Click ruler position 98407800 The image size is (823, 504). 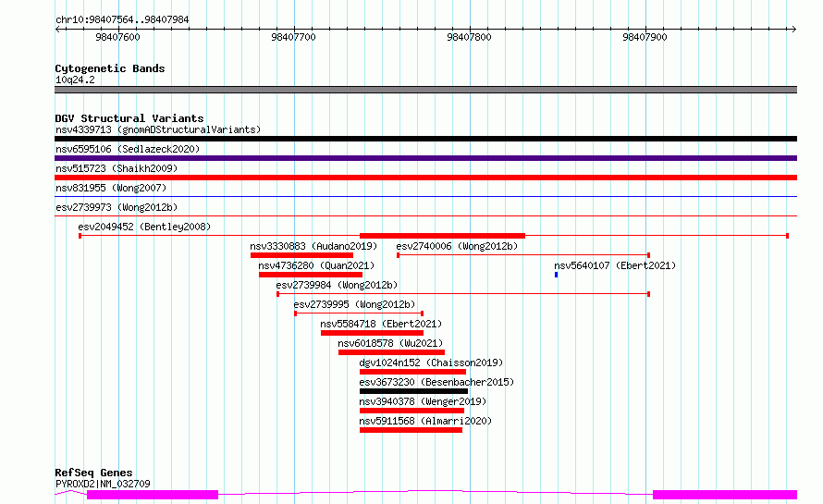(469, 37)
